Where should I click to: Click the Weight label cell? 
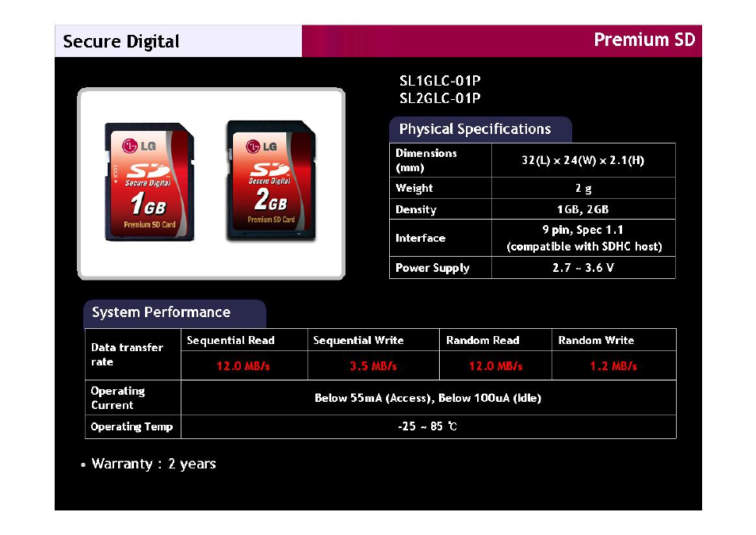tap(440, 188)
